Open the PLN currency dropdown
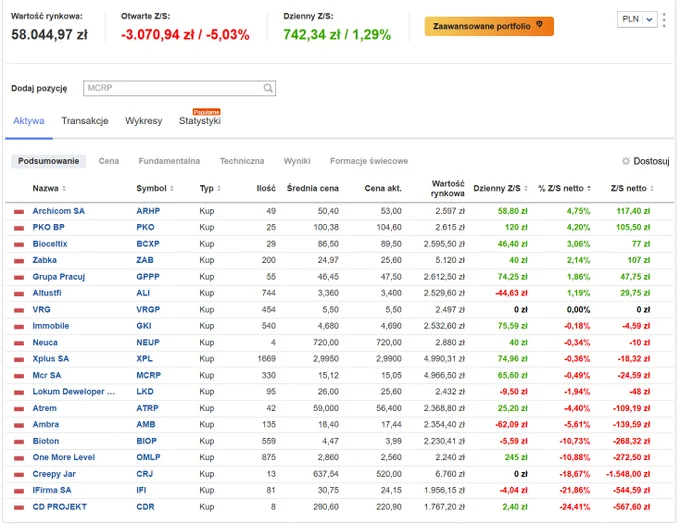680x524 pixels. 637,20
